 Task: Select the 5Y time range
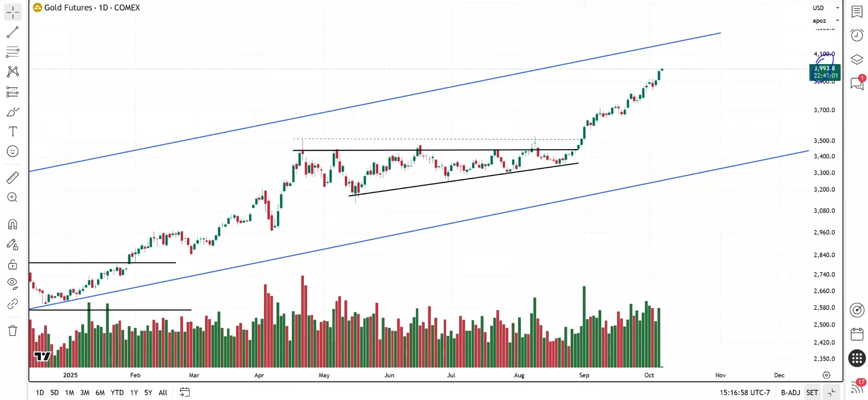coord(148,393)
